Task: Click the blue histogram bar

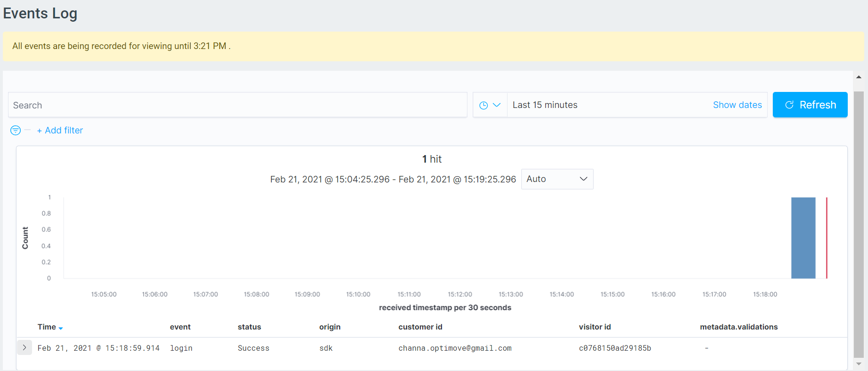Action: click(x=803, y=238)
